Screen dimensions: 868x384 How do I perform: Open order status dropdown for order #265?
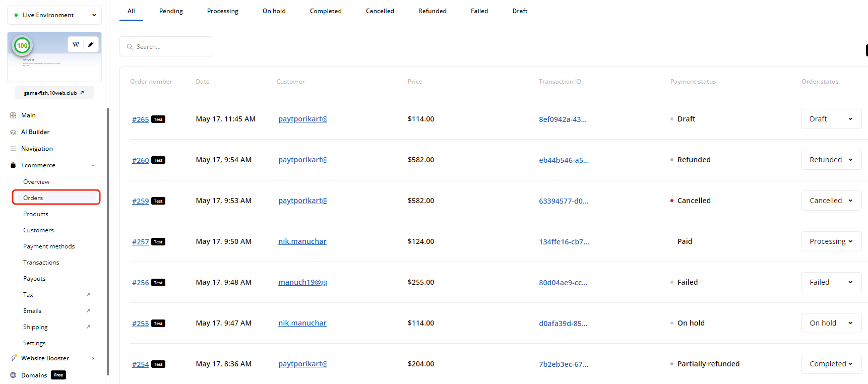831,119
